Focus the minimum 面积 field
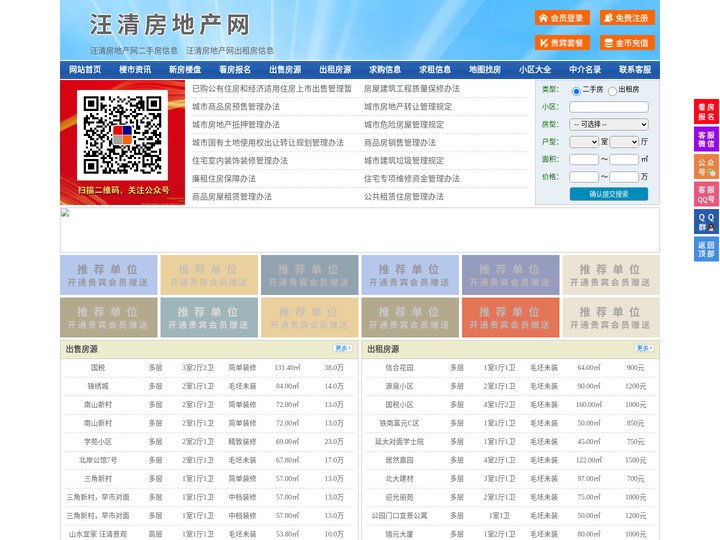 584,159
